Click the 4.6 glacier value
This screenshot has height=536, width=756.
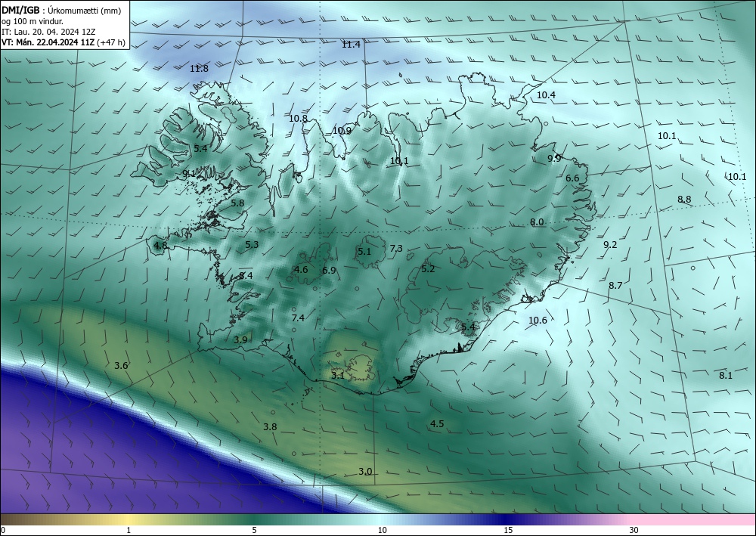pos(301,269)
